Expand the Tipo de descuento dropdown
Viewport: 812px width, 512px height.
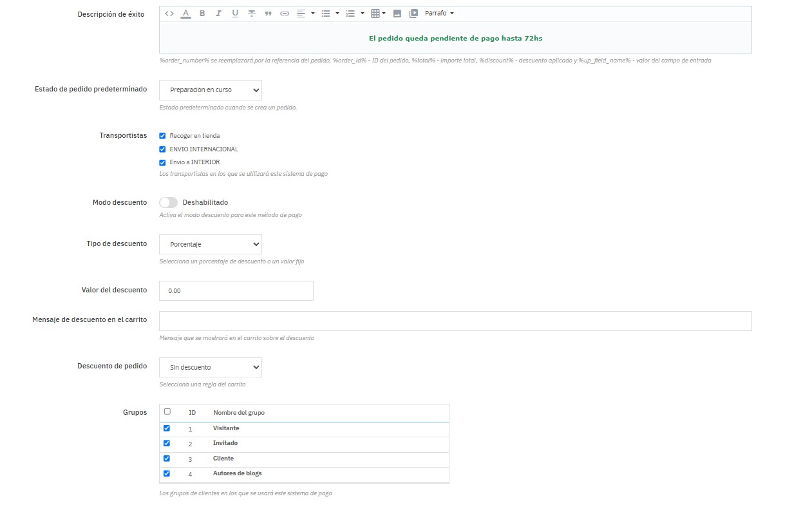point(210,245)
